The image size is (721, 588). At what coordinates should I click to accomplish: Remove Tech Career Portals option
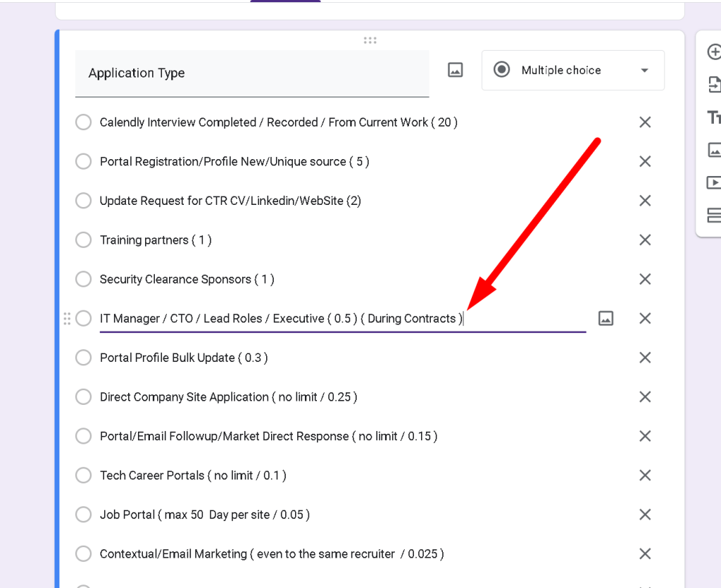coord(645,475)
